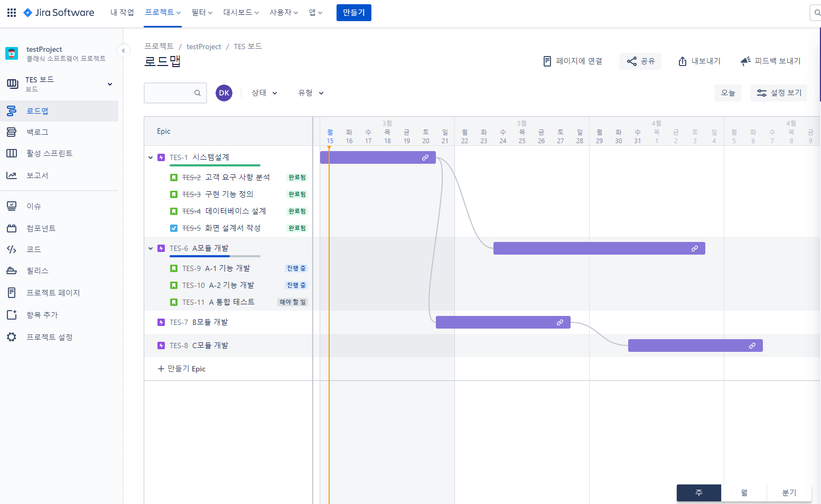The height and width of the screenshot is (504, 821).
Task: Open 로드맵 in the sidebar
Action: tap(59, 111)
